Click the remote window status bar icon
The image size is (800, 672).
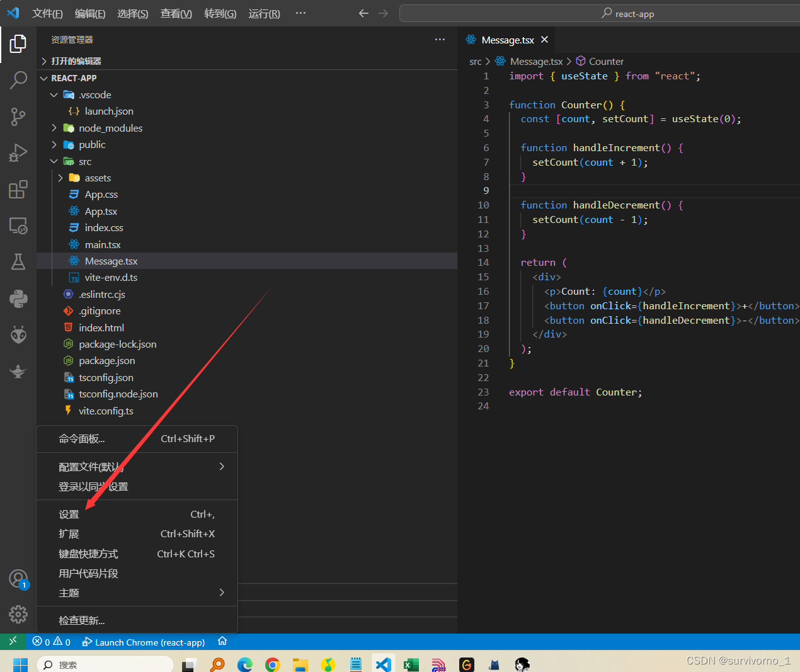click(13, 642)
